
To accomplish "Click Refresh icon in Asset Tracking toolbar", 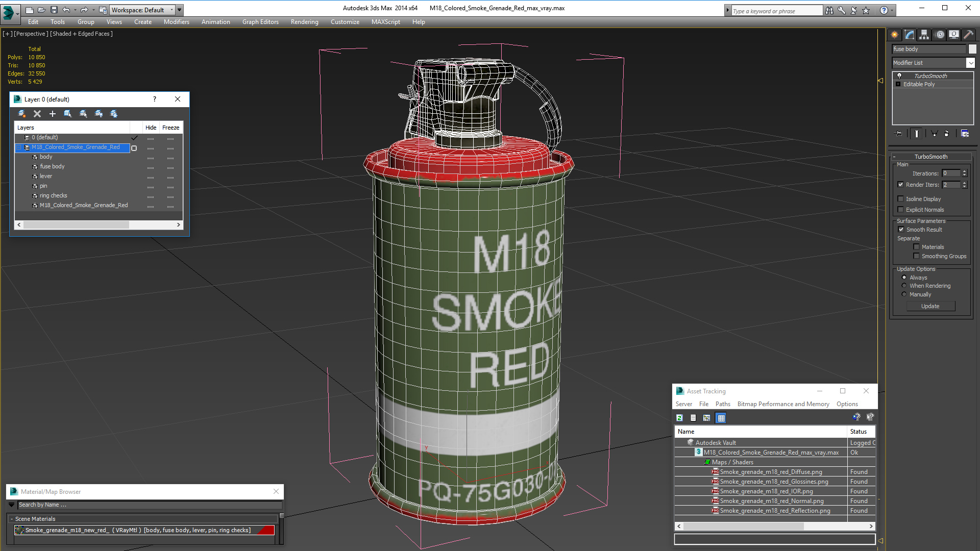I will (680, 418).
